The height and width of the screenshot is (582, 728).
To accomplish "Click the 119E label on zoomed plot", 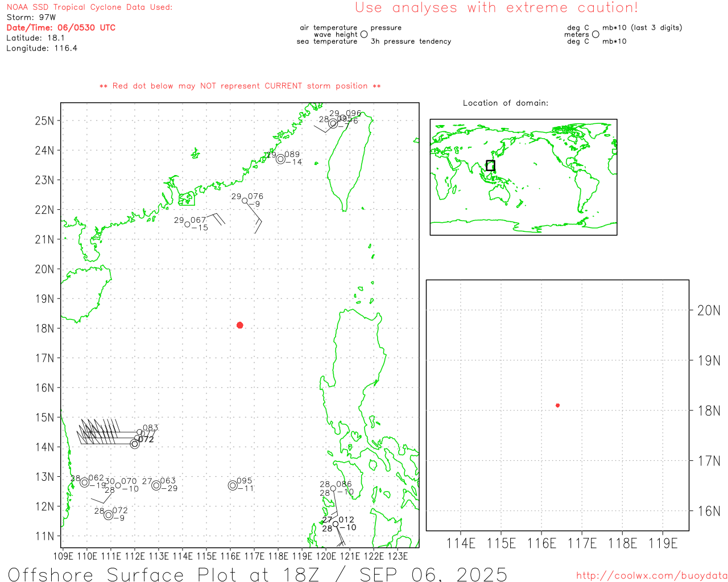I will click(663, 543).
